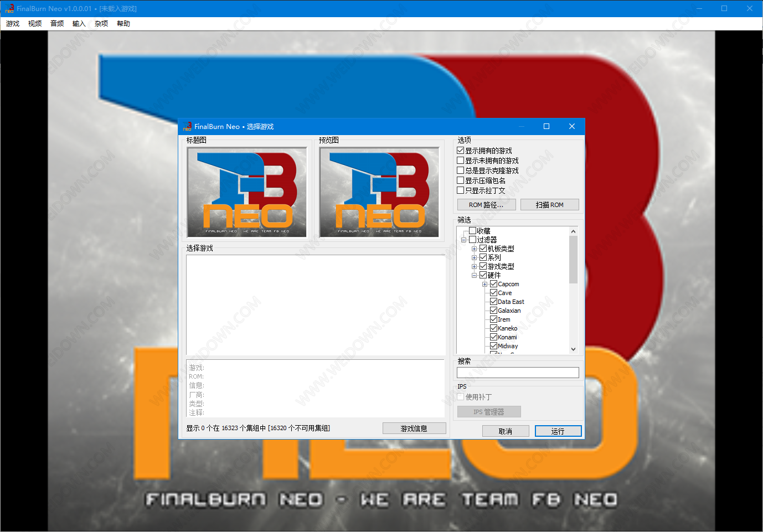Screen dimensions: 763x532
Task: Collapse the 硬件 tree node
Action: click(474, 275)
